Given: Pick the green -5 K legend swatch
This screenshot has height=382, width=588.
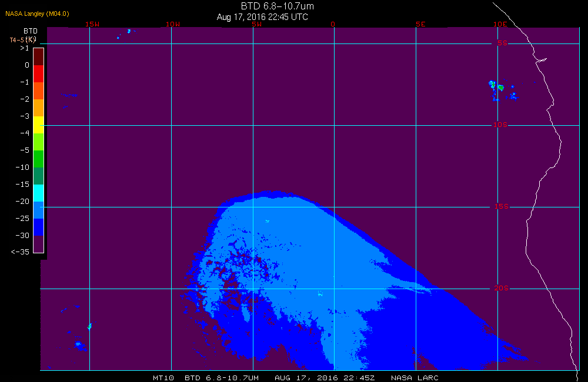Looking at the screenshot, I should [39, 159].
